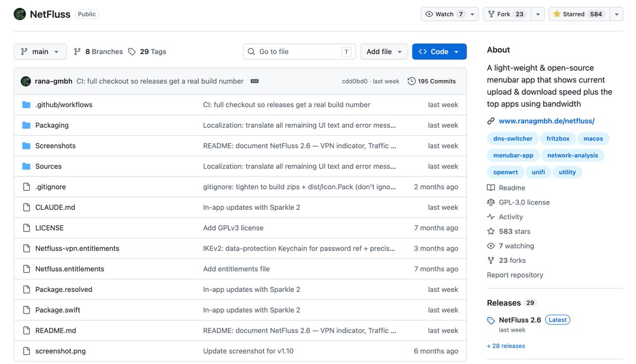Select the menubar-app topic tag
The width and height of the screenshot is (636, 364).
point(513,155)
